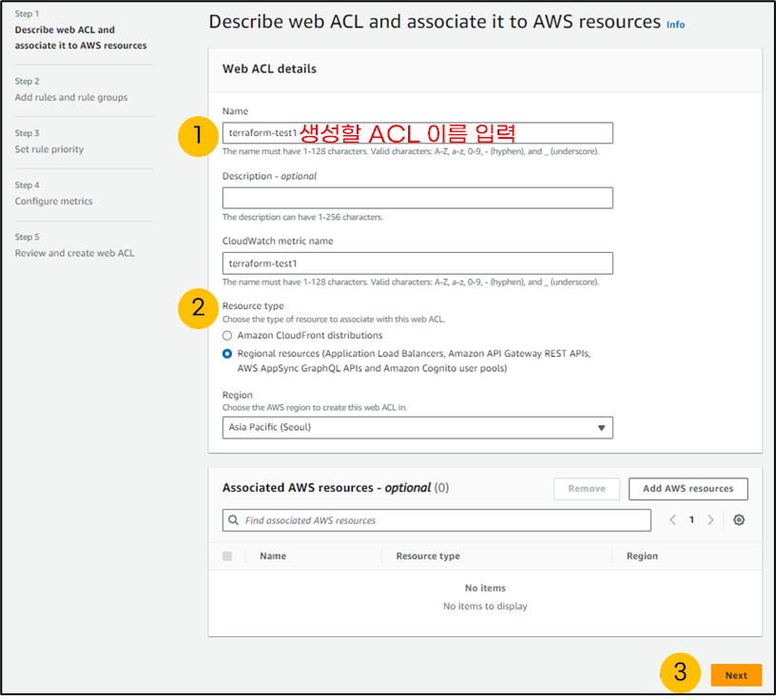This screenshot has width=776, height=700.
Task: Open Step 1 Describe web ACL page
Action: pyautogui.click(x=81, y=38)
